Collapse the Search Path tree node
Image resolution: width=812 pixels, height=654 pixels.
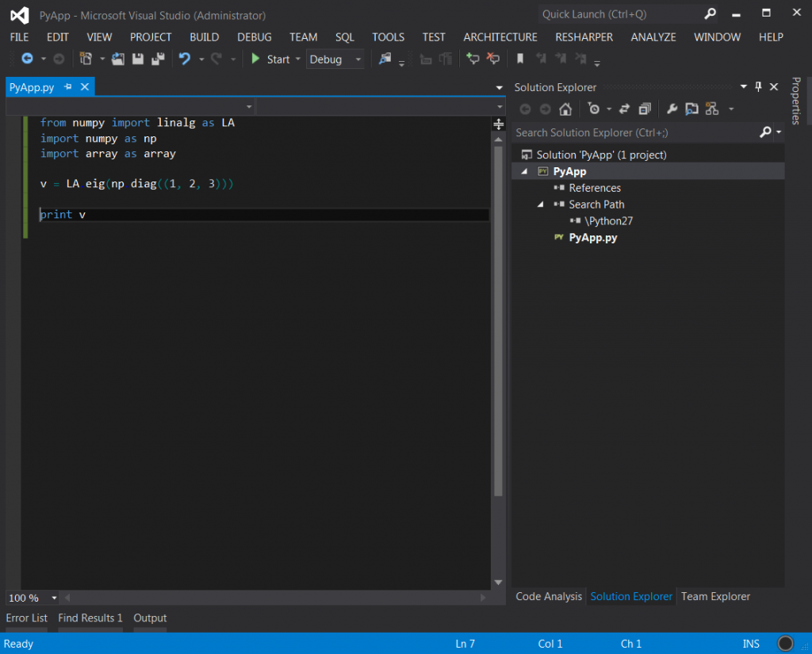coord(541,205)
